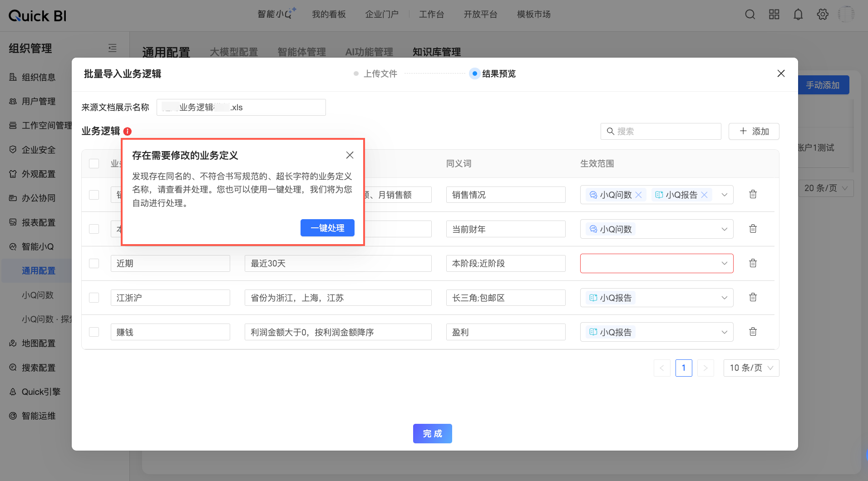Open the apps grid icon in top bar
The width and height of the screenshot is (868, 481).
[x=774, y=15]
